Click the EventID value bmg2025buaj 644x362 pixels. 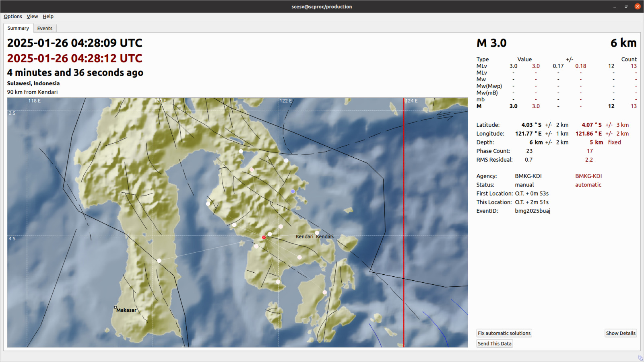[533, 211]
